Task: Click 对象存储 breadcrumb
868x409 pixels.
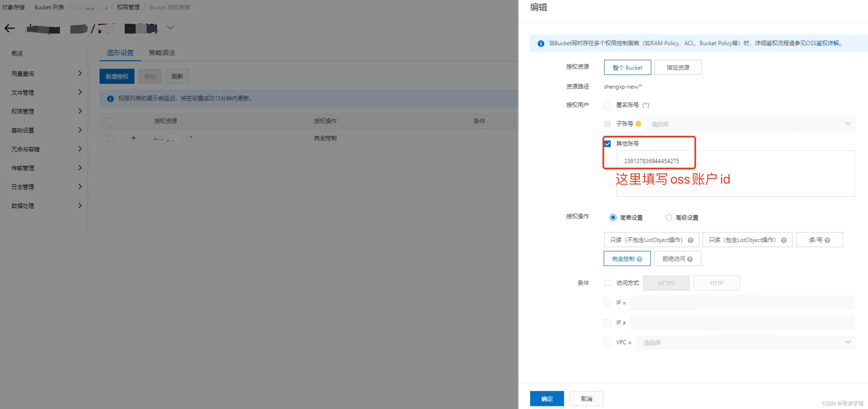Action: [13, 7]
